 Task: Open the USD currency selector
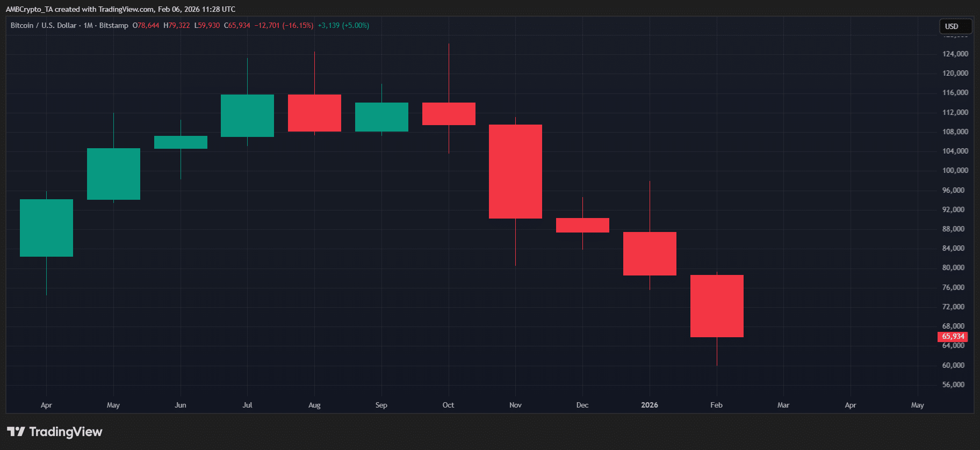955,26
